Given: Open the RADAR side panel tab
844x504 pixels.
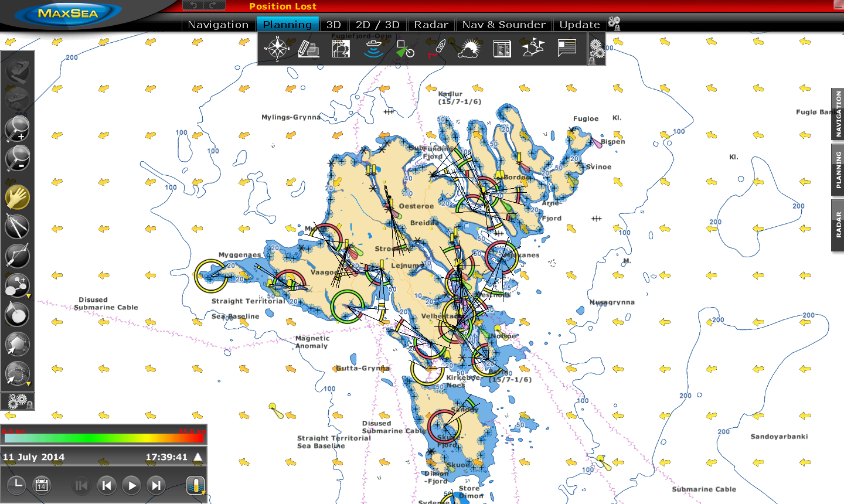Looking at the screenshot, I should 838,225.
